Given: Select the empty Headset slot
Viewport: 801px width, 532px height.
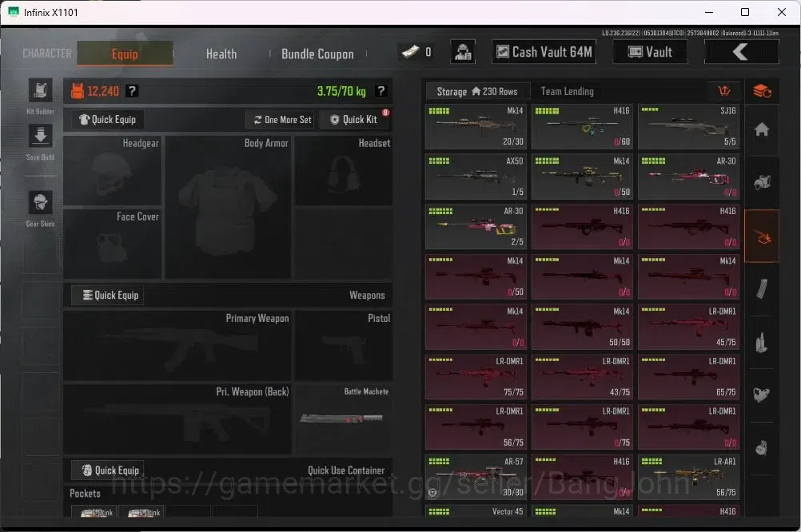Looking at the screenshot, I should (344, 171).
